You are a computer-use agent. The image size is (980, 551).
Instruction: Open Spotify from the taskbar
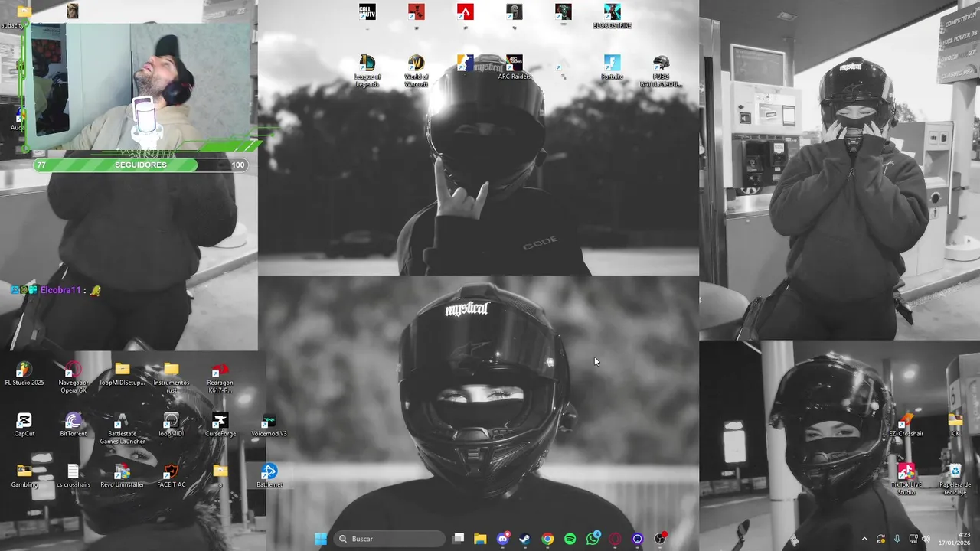pyautogui.click(x=570, y=539)
